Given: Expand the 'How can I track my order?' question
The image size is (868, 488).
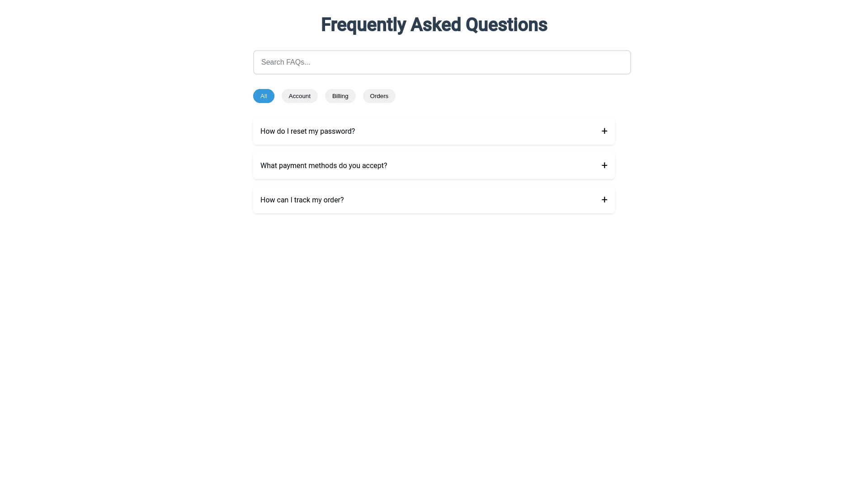Looking at the screenshot, I should [433, 200].
